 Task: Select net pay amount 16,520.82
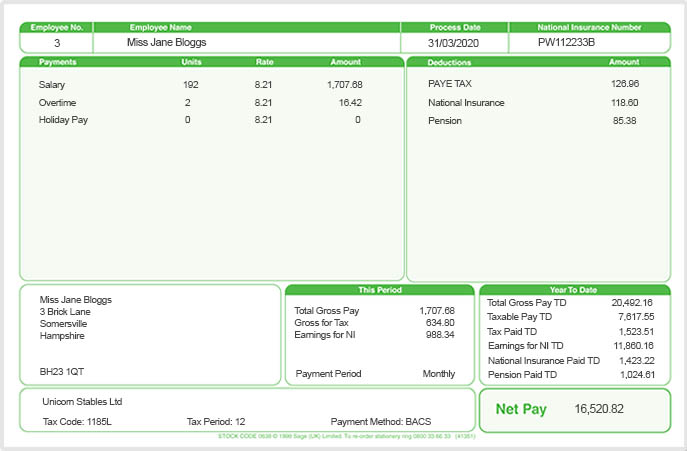599,409
